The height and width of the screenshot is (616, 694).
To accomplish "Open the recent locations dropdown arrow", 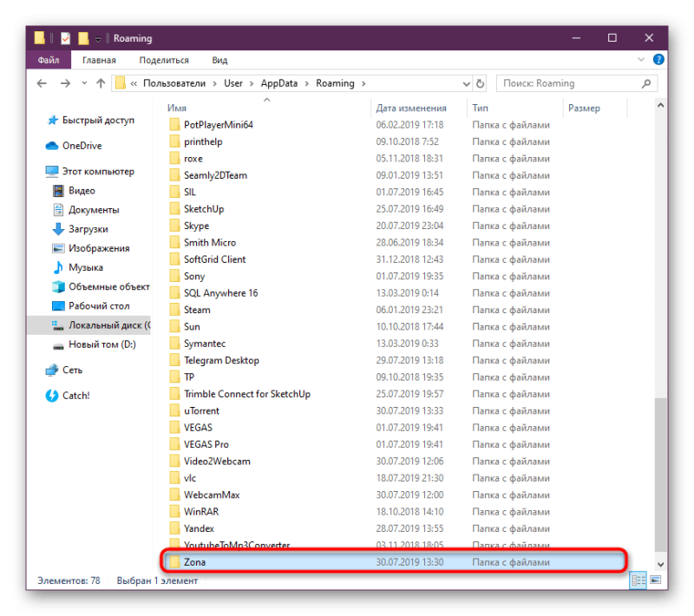I will pyautogui.click(x=84, y=83).
